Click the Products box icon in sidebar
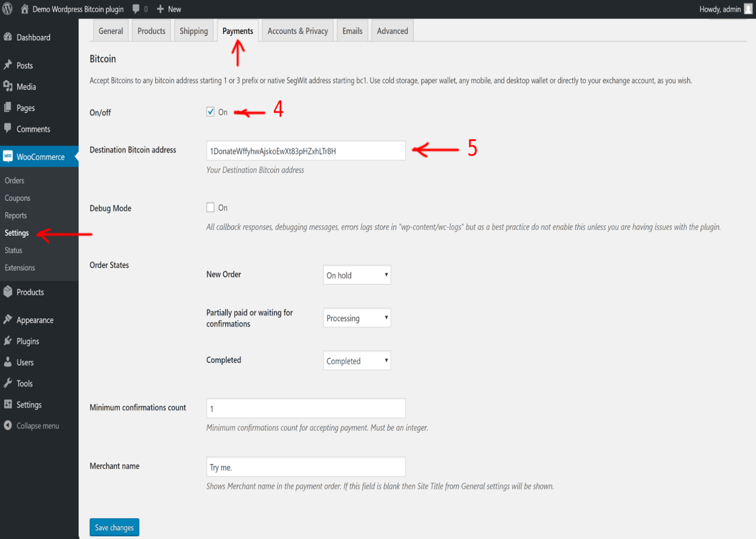 click(8, 292)
